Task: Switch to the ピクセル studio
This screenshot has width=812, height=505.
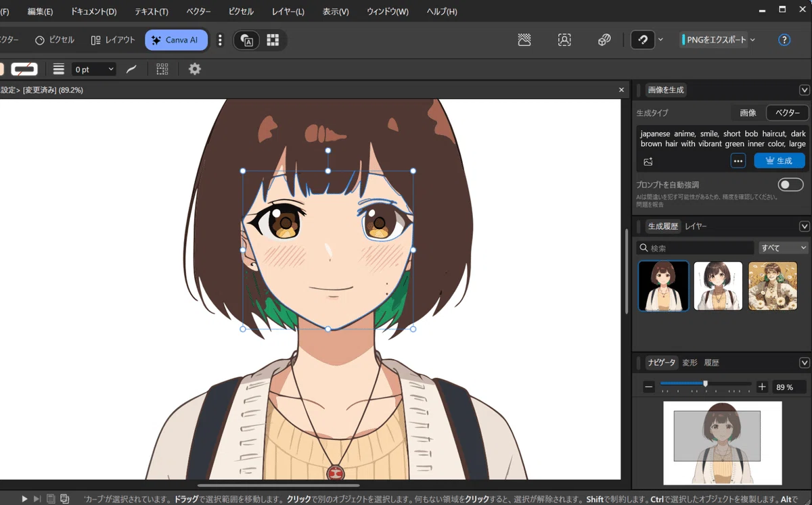Action: tap(55, 40)
